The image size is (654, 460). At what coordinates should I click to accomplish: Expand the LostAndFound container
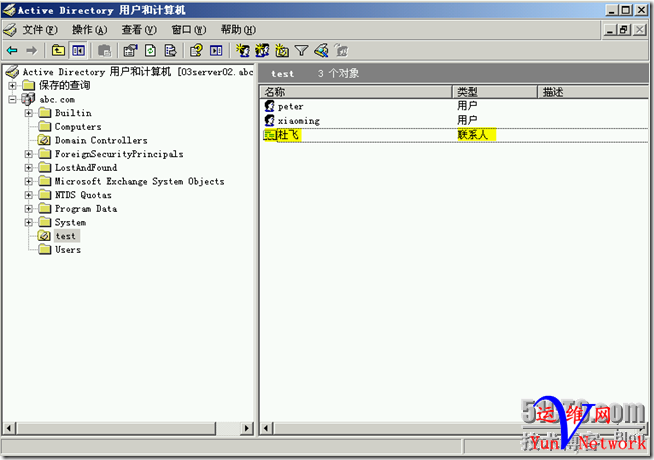coord(28,168)
